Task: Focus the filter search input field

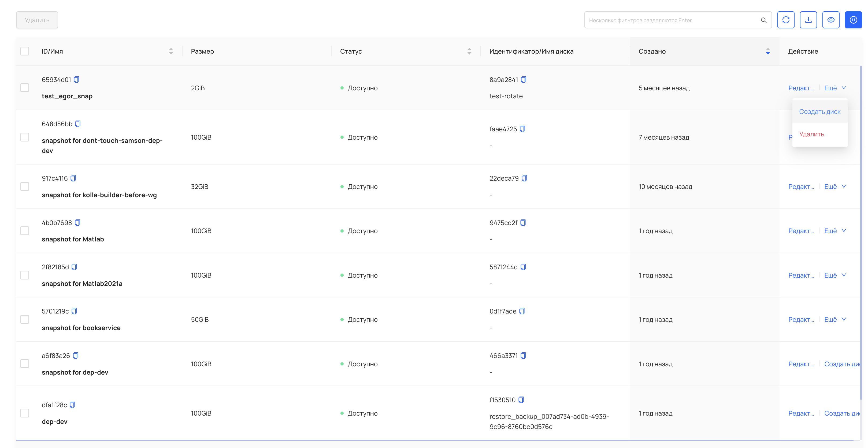Action: [x=670, y=20]
